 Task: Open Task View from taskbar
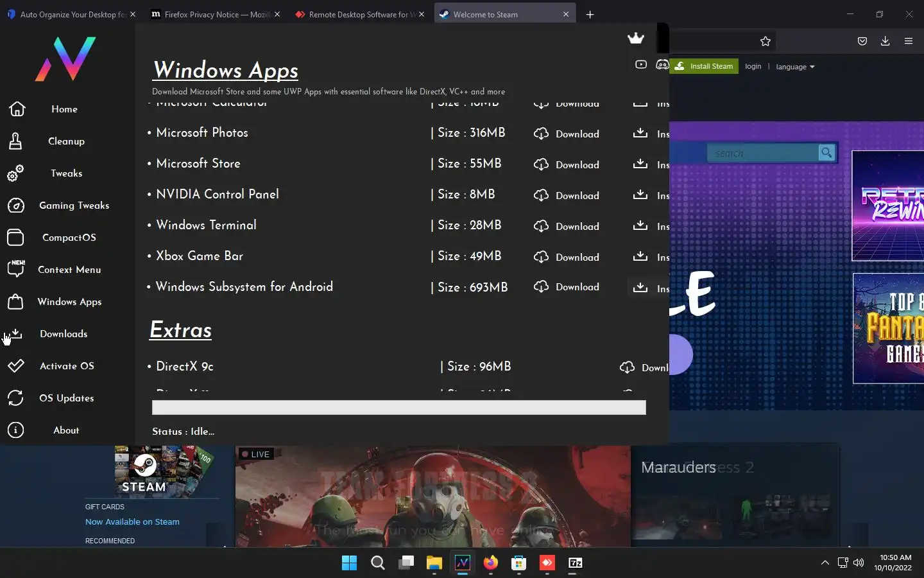[406, 563]
